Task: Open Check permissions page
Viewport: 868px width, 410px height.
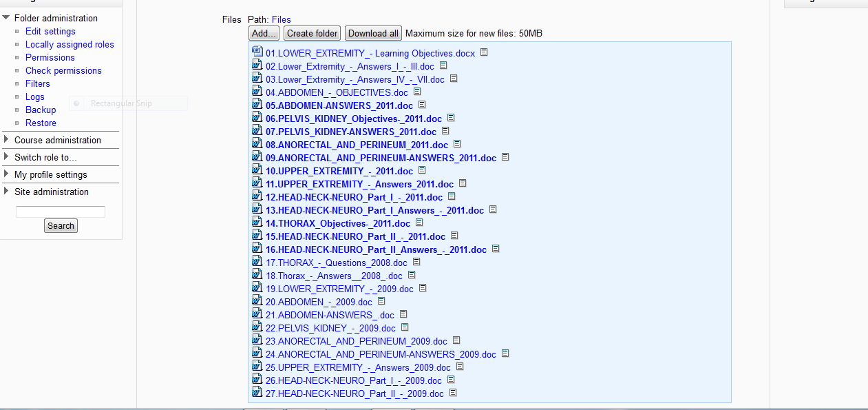Action: click(63, 70)
